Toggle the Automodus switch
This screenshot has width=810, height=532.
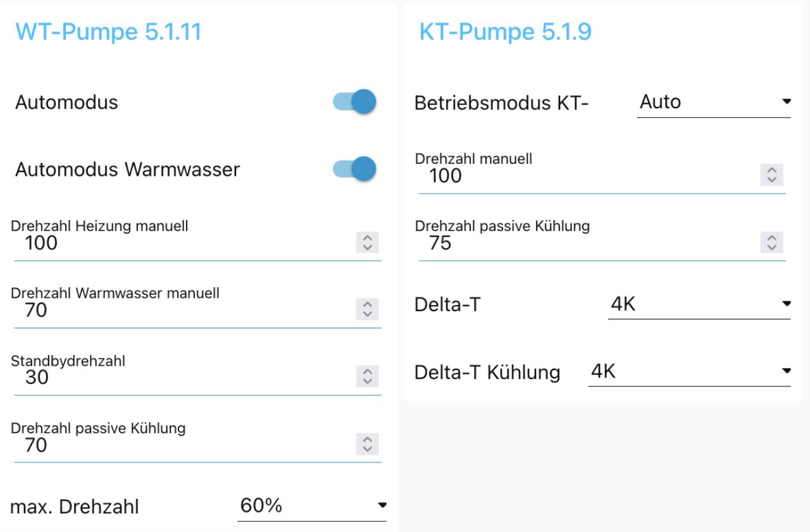(x=354, y=102)
